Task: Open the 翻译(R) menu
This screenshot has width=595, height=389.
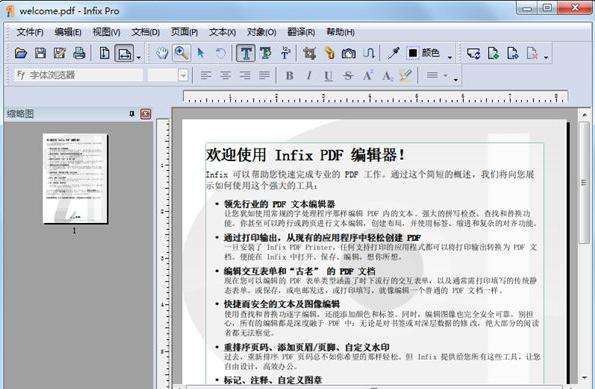Action: 301,32
